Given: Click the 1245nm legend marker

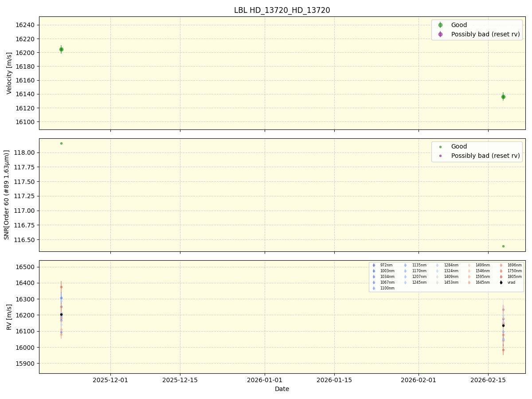Looking at the screenshot, I should [x=405, y=282].
